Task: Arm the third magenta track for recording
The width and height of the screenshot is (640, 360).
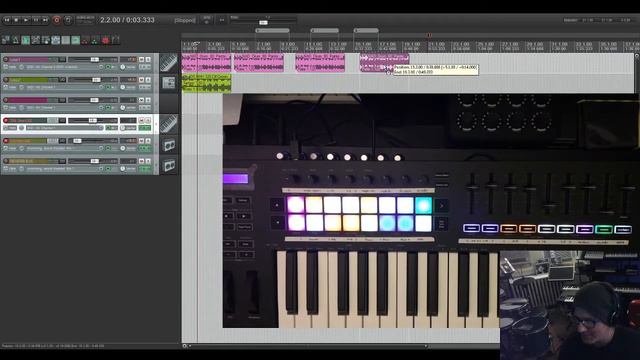Action: click(6, 100)
